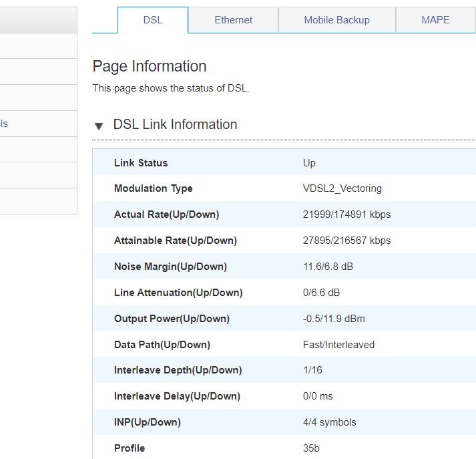Open the Ethernet tab

pos(233,20)
